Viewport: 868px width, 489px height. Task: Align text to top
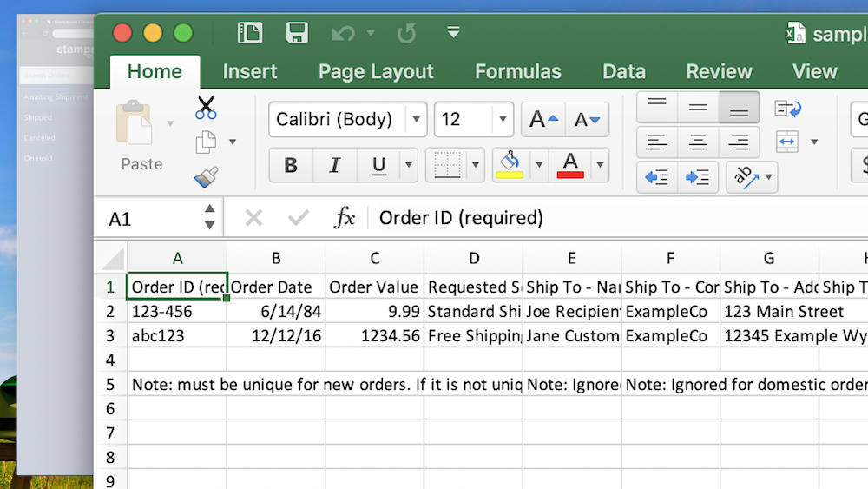coord(657,108)
